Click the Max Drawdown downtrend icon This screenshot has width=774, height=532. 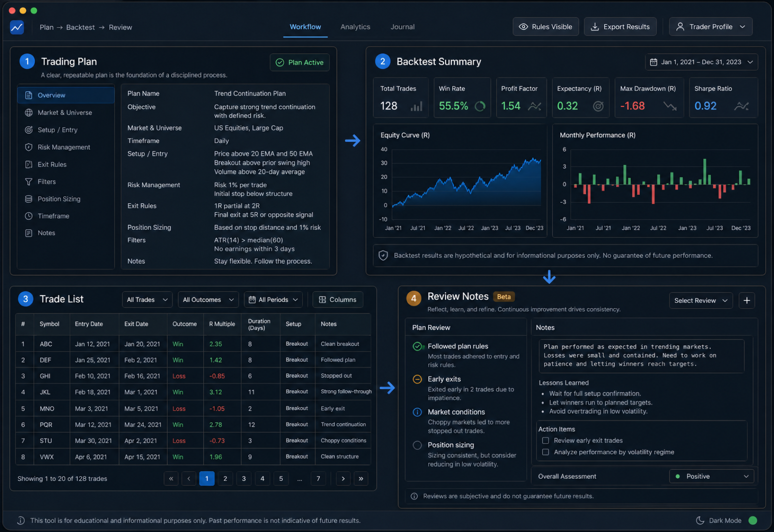pos(670,106)
